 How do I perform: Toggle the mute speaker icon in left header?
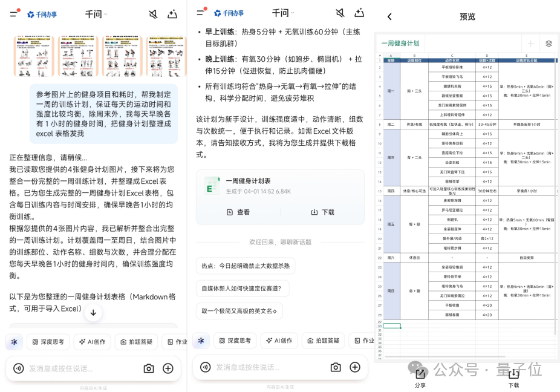click(x=153, y=13)
